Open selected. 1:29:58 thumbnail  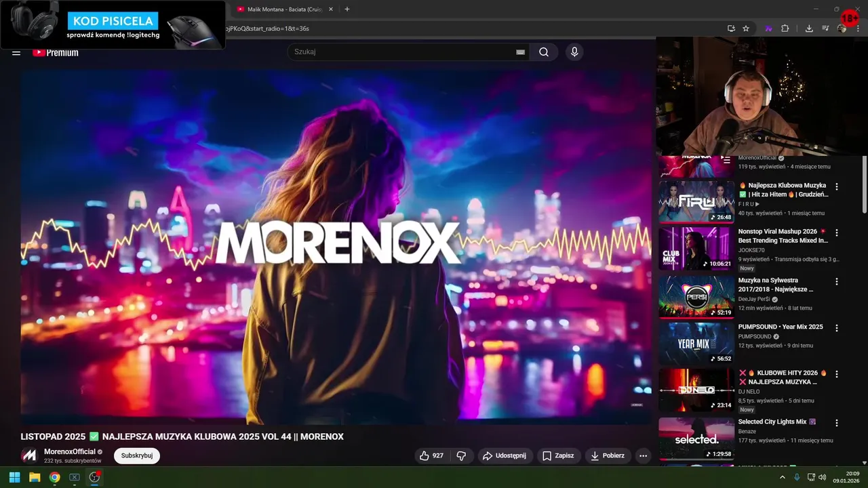click(x=696, y=438)
